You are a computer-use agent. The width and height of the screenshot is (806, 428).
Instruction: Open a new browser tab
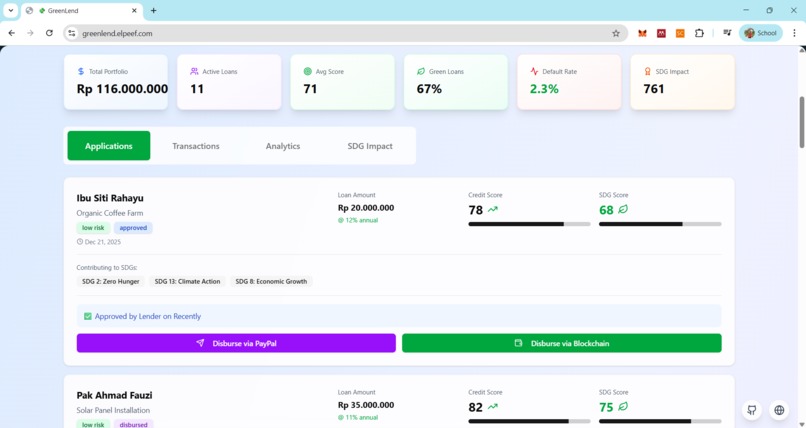click(153, 10)
